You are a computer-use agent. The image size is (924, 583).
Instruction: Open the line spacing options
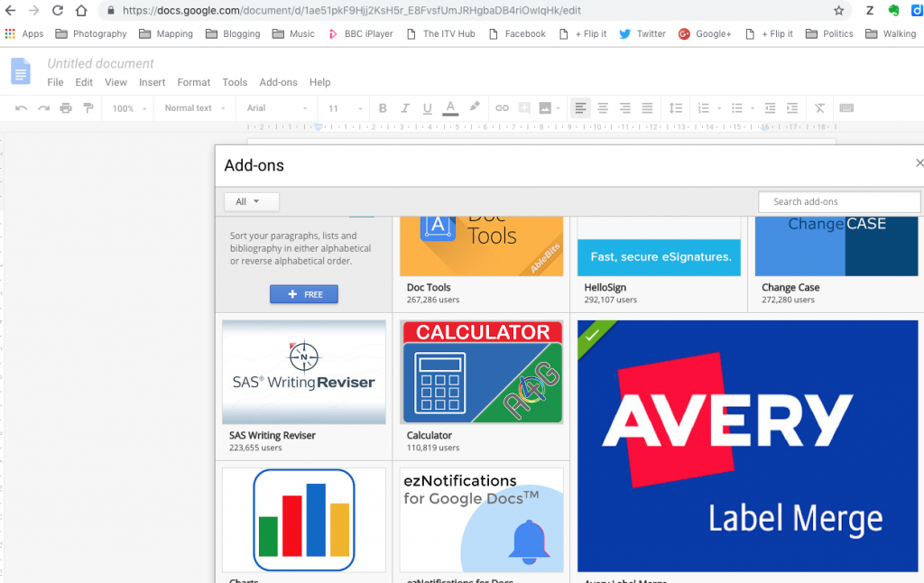point(676,108)
